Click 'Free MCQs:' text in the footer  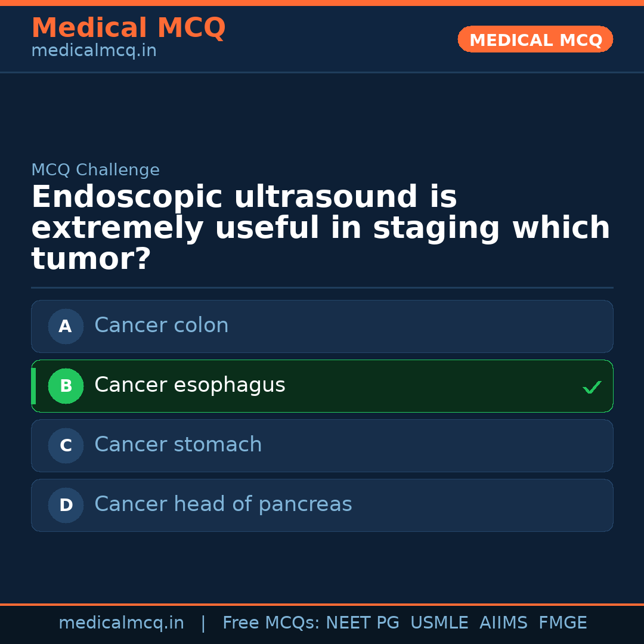coord(271,623)
